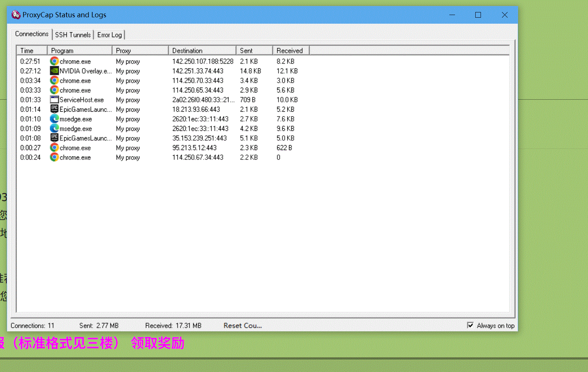Click Edge icon in the 0:01:09 row
The height and width of the screenshot is (372, 588).
[54, 128]
